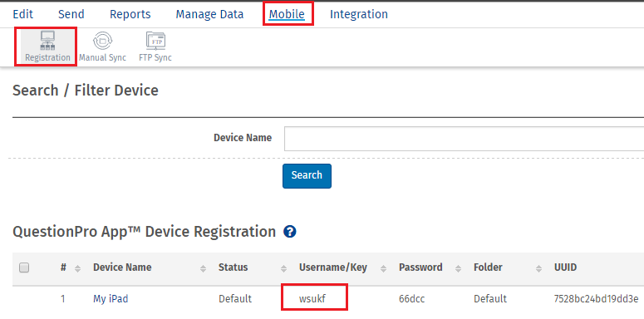
Task: Sort by Status column arrows
Action: click(x=283, y=268)
